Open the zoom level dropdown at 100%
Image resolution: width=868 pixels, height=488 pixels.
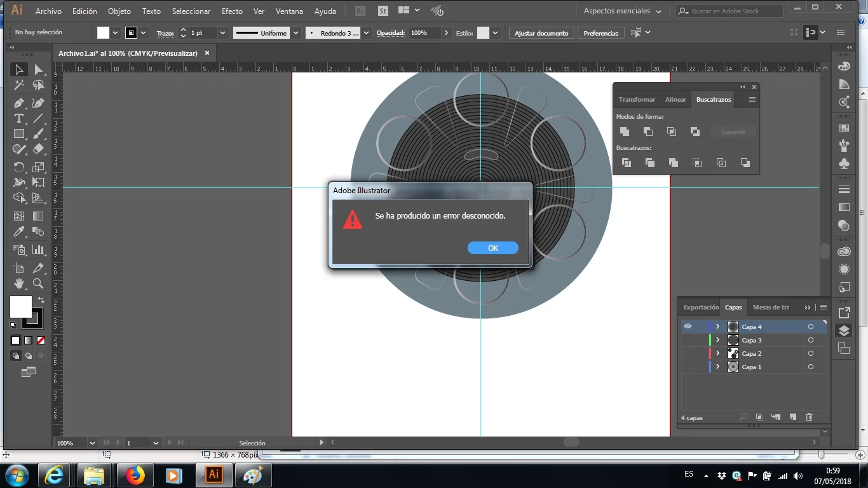tap(92, 442)
